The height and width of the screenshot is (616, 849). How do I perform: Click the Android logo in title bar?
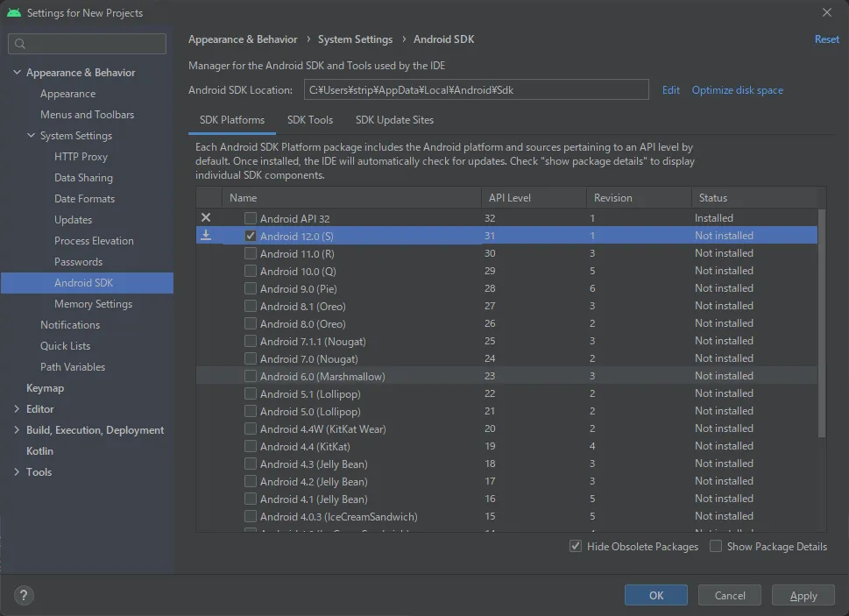13,13
